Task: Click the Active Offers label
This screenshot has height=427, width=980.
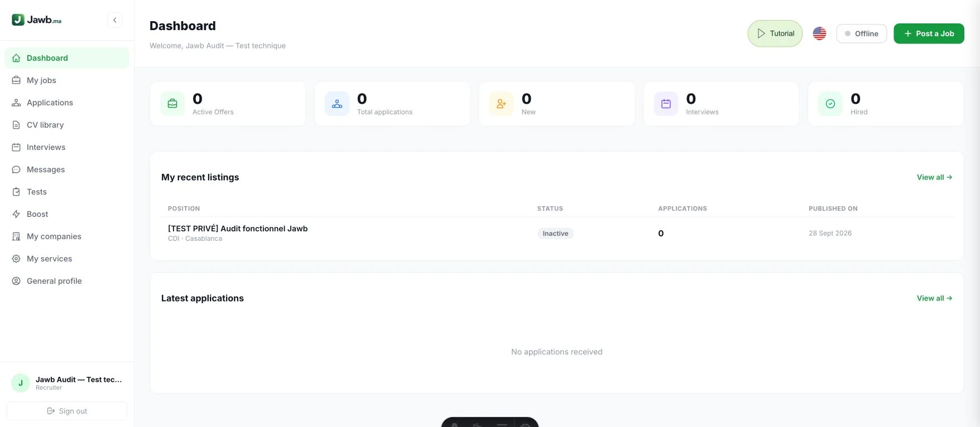Action: [213, 112]
